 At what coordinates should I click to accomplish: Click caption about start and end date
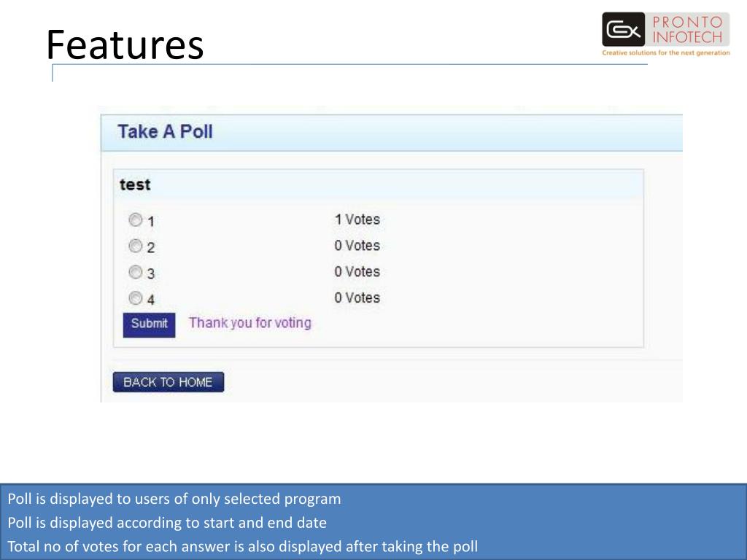click(167, 522)
